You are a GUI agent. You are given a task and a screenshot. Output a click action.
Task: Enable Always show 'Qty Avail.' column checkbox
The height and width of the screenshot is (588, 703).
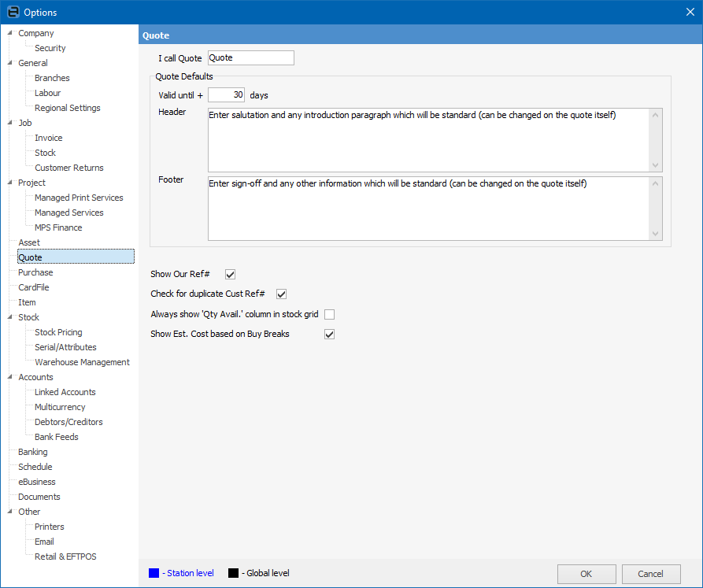coord(330,314)
